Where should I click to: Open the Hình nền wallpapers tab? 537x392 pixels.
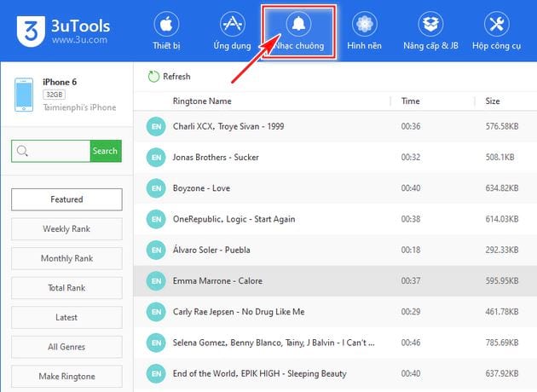tap(364, 32)
